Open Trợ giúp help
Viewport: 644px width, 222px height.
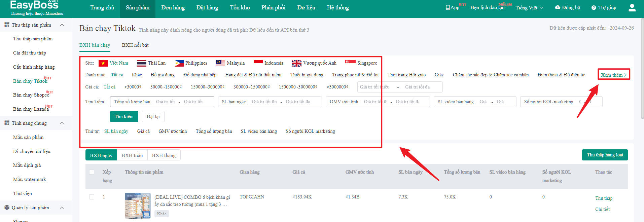(604, 7)
